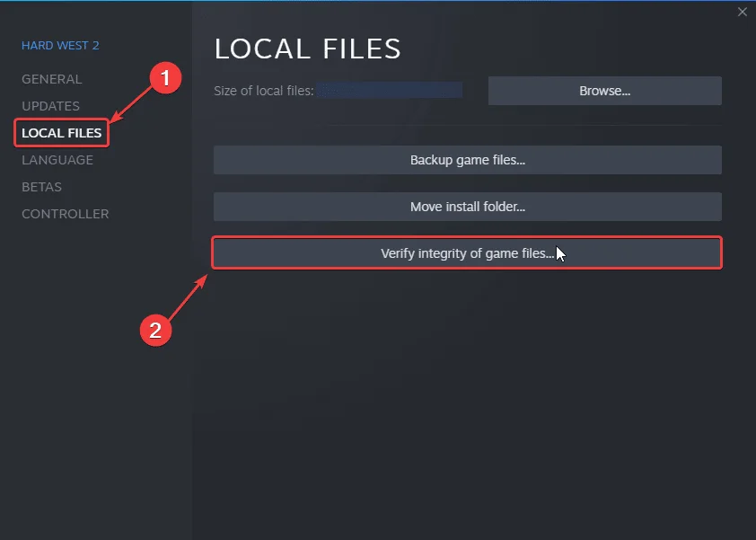Close the properties window with X
Viewport: 756px width, 540px height.
click(x=742, y=12)
